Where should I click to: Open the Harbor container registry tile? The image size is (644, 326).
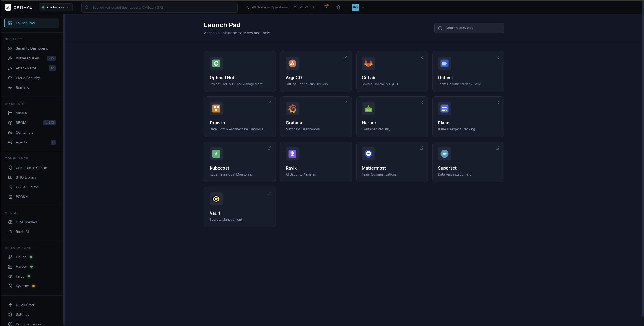point(392,117)
